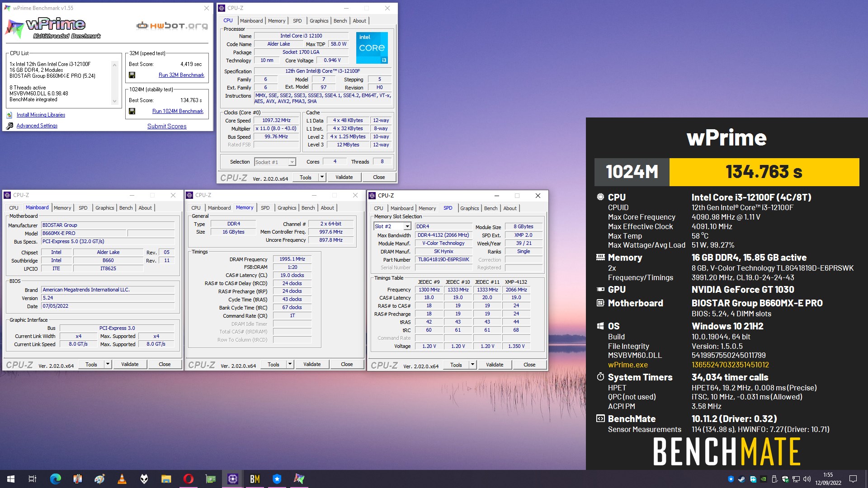Open the green graphics card app in the taskbar
868x488 pixels.
click(210, 479)
